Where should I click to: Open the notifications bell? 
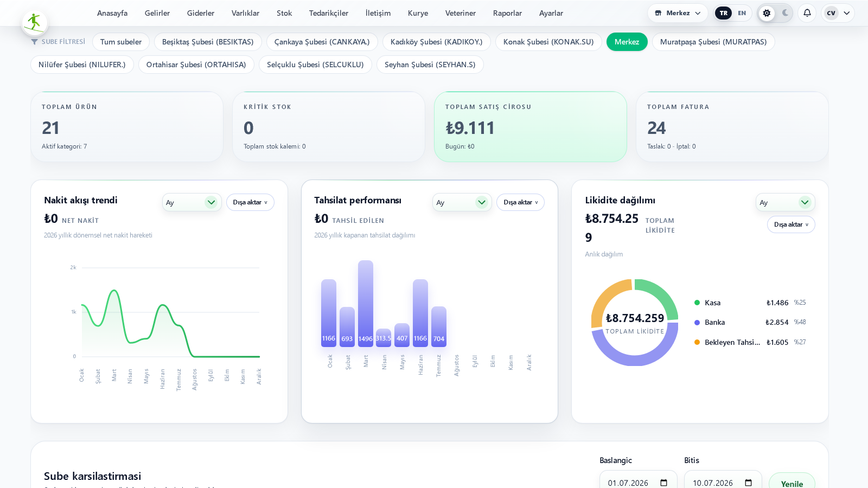pyautogui.click(x=807, y=13)
